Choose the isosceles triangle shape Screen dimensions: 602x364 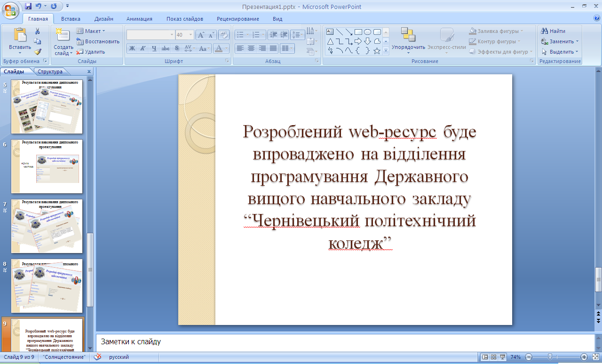(330, 41)
